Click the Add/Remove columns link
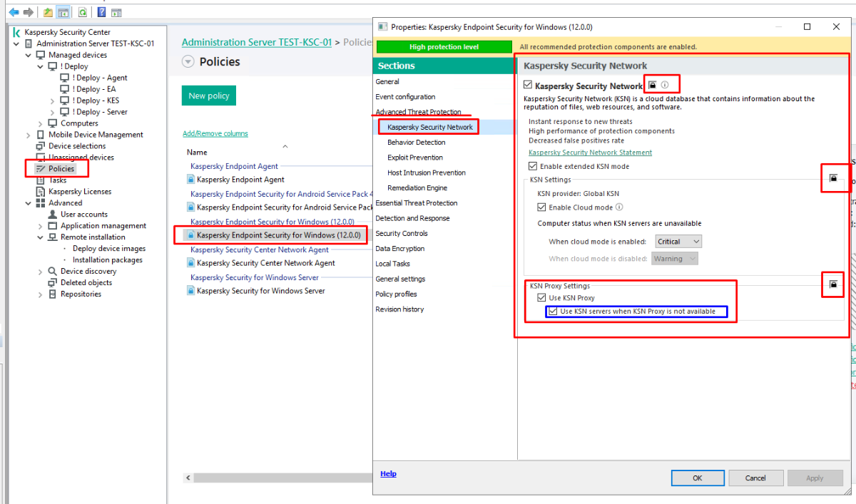856x504 pixels. pos(215,133)
